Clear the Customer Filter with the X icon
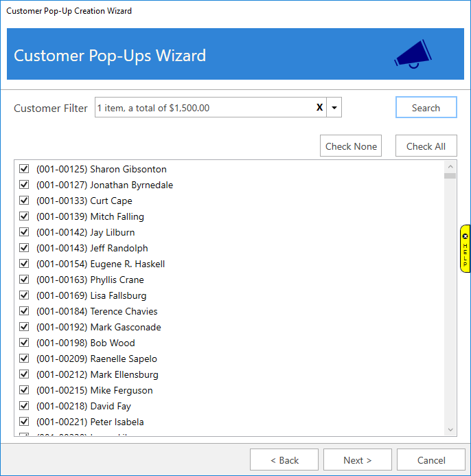The width and height of the screenshot is (471, 476). [x=319, y=108]
